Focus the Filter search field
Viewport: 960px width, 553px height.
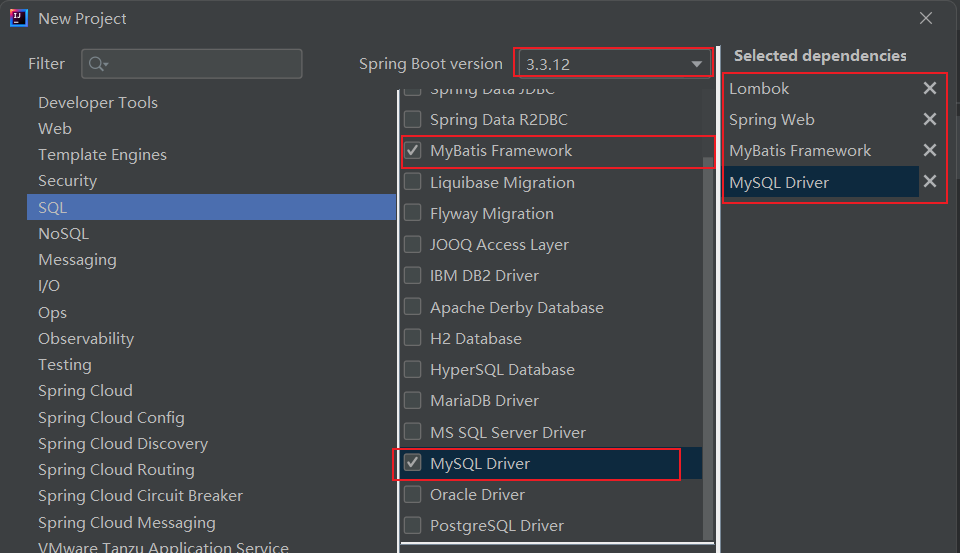pyautogui.click(x=192, y=64)
